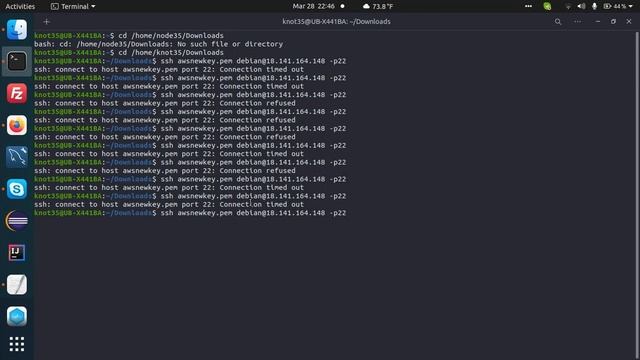This screenshot has height=360, width=640.
Task: Click the volume speaker icon in top bar
Action: 581,6
